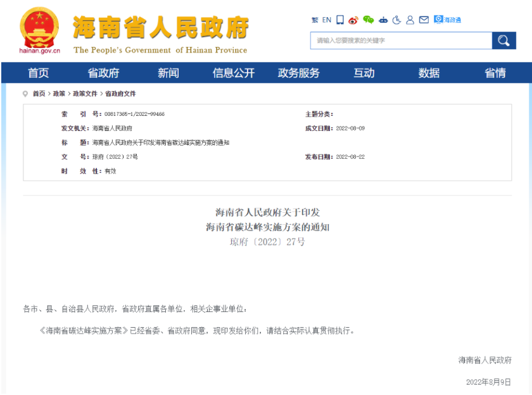Image resolution: width=532 pixels, height=395 pixels.
Task: Click the Hainan government emblem logo
Action: click(x=39, y=29)
